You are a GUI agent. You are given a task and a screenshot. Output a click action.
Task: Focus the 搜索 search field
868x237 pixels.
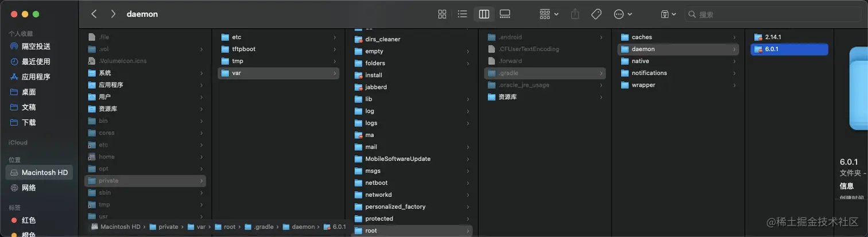(773, 14)
